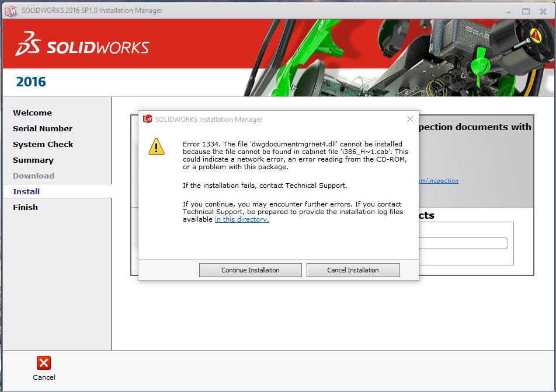Click the SW icon in main title bar
Viewport: 556px width, 392px height.
(x=11, y=11)
